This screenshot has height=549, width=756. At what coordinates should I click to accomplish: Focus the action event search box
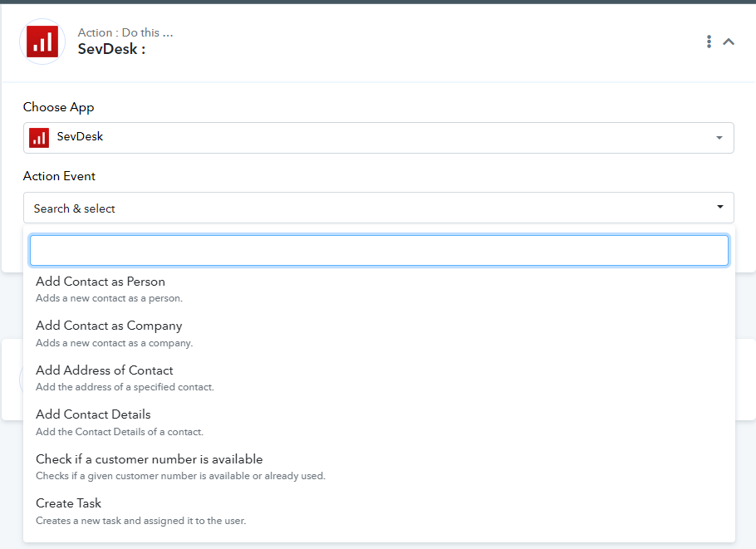pyautogui.click(x=379, y=250)
